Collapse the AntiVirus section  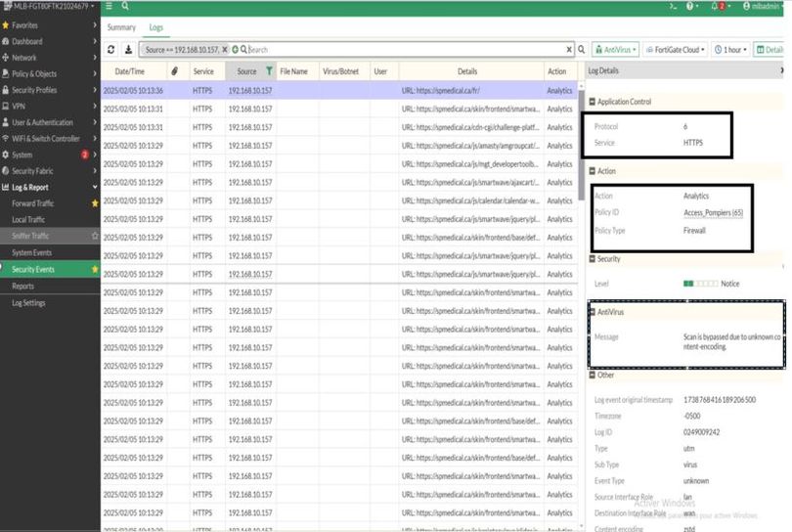click(593, 312)
